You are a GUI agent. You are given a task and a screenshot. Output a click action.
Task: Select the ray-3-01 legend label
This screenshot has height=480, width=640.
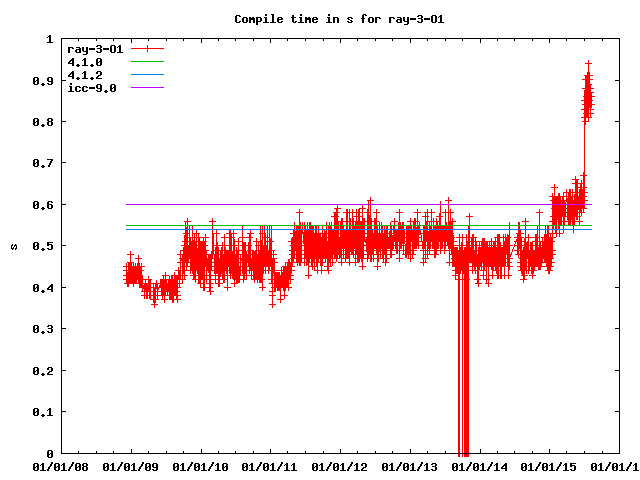click(93, 48)
